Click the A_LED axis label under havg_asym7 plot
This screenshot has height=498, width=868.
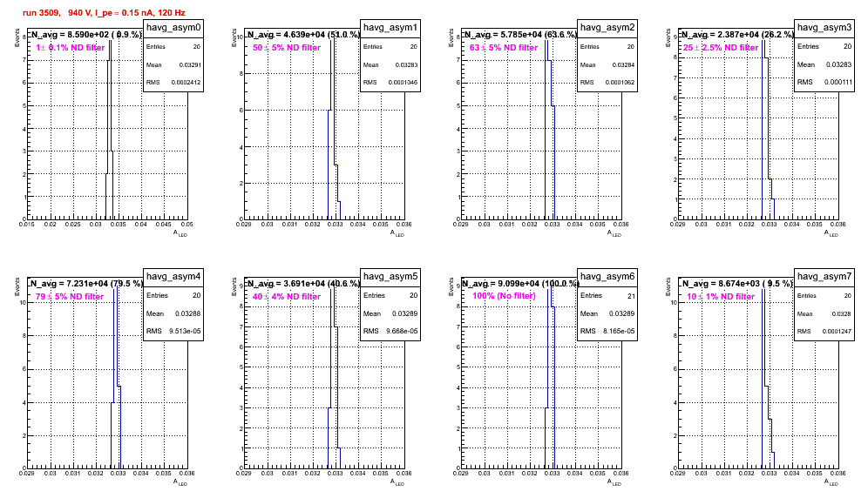(831, 483)
